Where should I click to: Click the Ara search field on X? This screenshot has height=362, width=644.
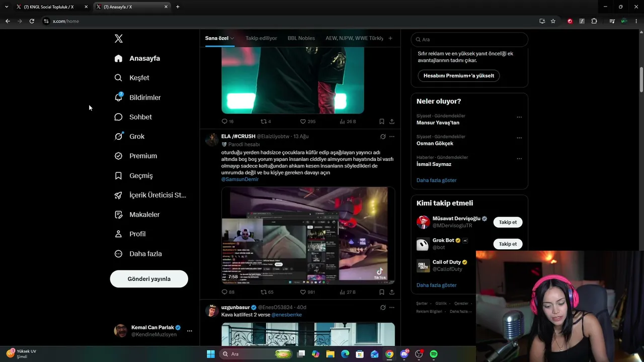(x=469, y=39)
